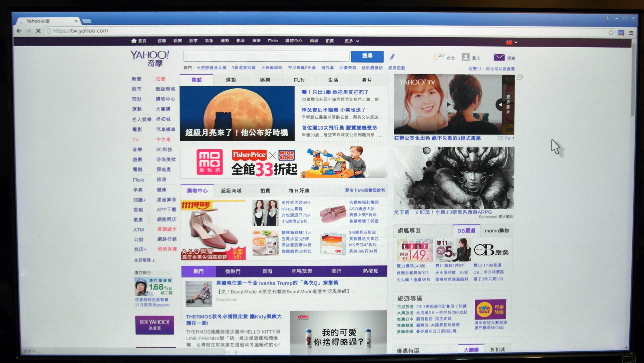Bookmark this page with the star icon
The image size is (644, 363).
pos(611,33)
